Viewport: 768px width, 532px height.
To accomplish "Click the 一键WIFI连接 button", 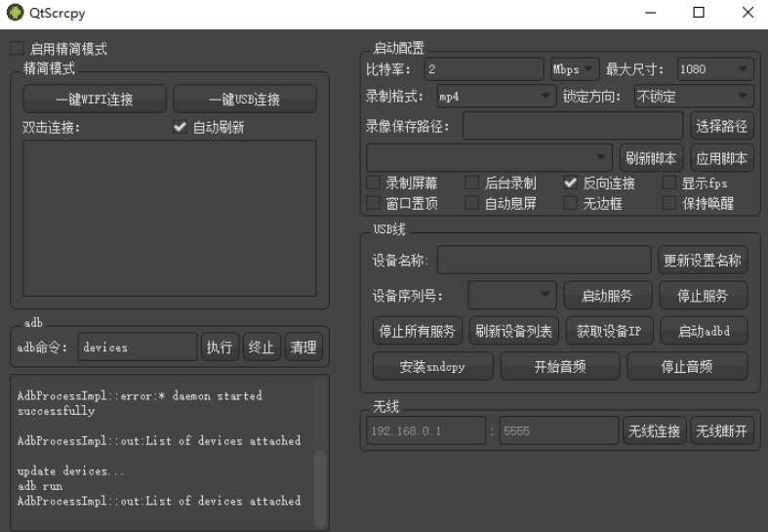I will coord(95,99).
